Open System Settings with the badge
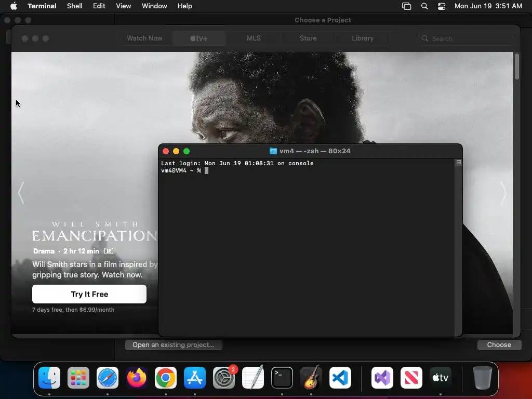Image resolution: width=532 pixels, height=399 pixels. click(x=224, y=378)
